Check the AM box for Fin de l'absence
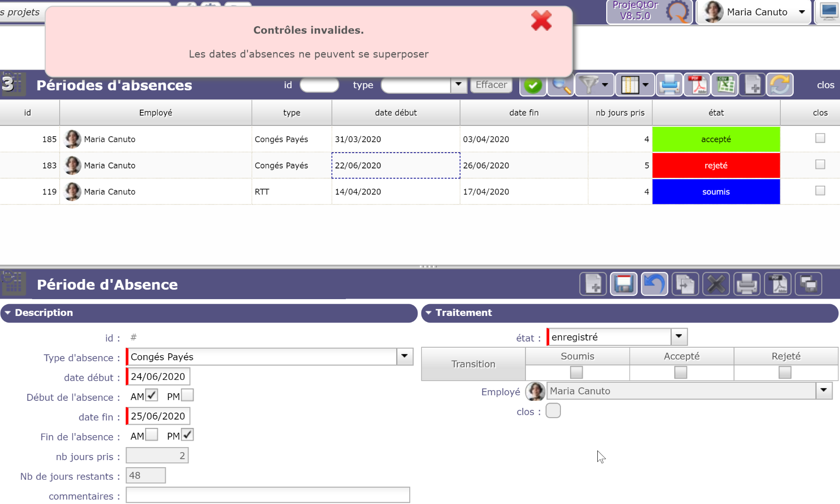 [151, 435]
